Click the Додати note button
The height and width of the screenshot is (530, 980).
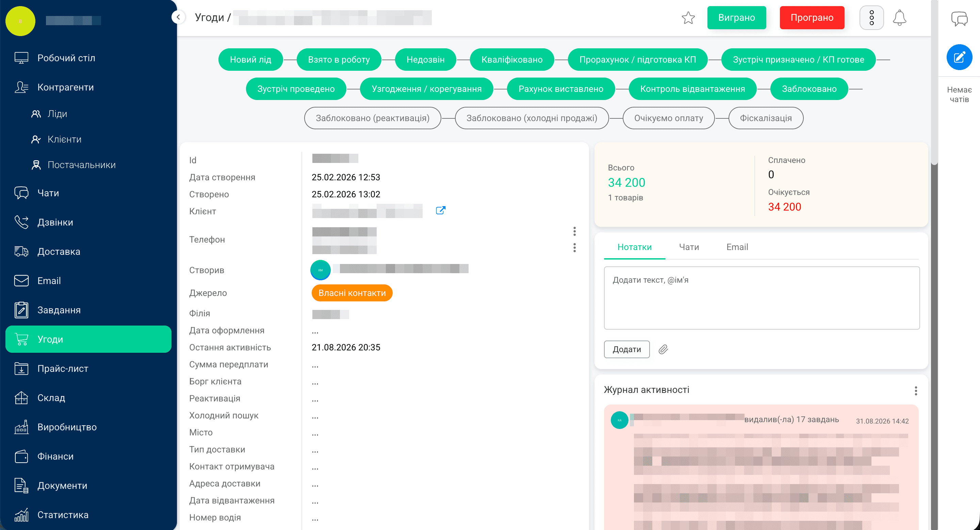(626, 349)
